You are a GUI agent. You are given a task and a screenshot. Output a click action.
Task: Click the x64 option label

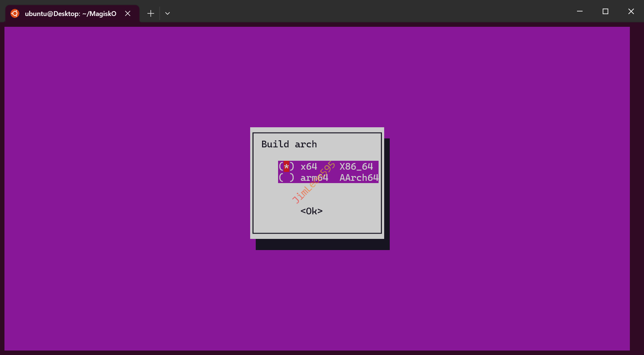[x=309, y=166]
